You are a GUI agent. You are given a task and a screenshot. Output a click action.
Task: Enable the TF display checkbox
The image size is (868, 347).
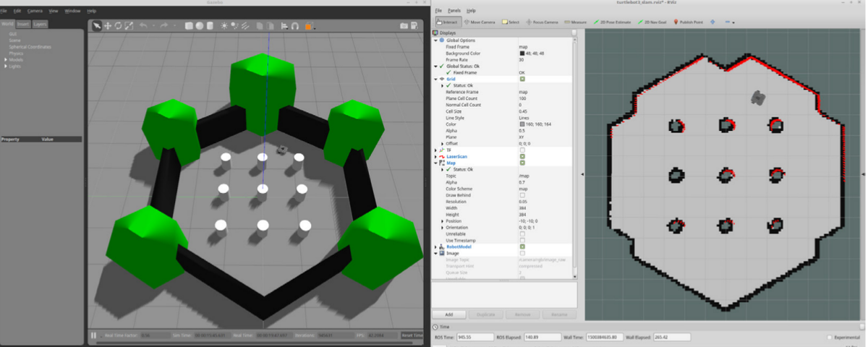click(x=522, y=150)
